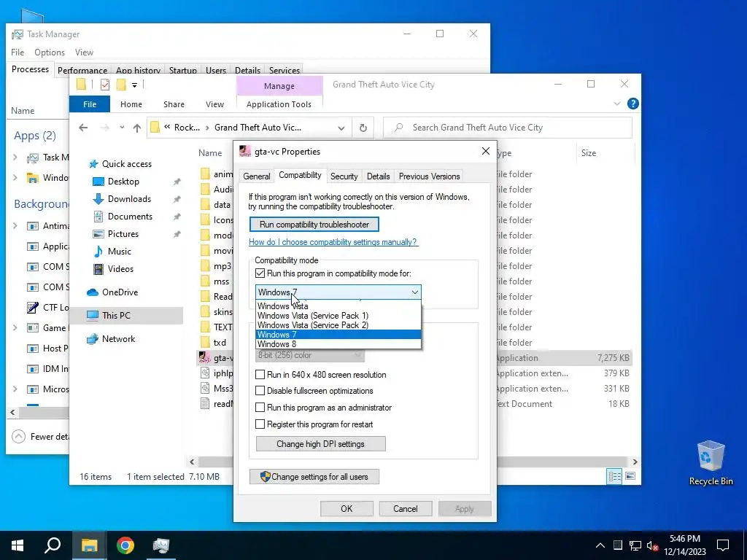Select Windows 8 in compatibility list

(338, 344)
